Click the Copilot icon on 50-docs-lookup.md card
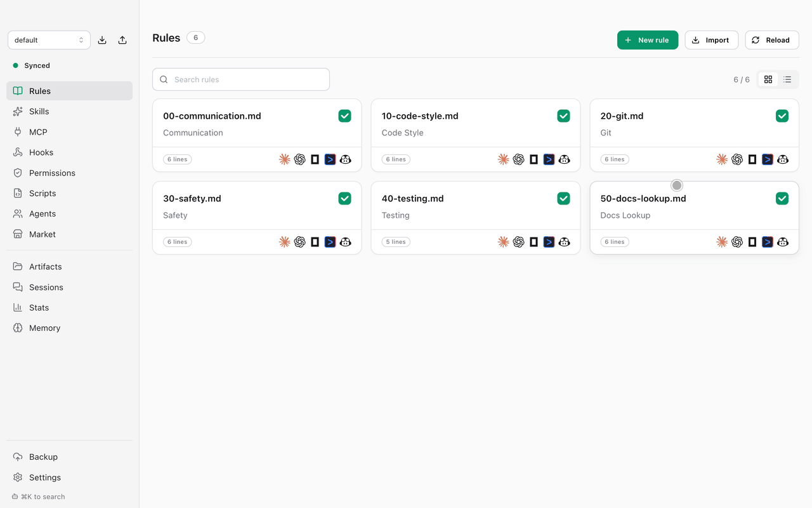812x508 pixels. pyautogui.click(x=783, y=242)
